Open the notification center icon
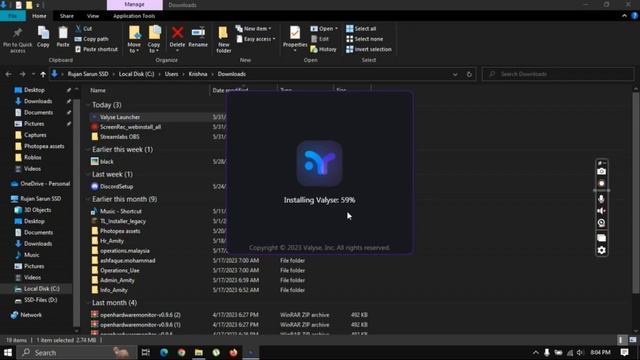Image resolution: width=640 pixels, height=360 pixels. (624, 352)
